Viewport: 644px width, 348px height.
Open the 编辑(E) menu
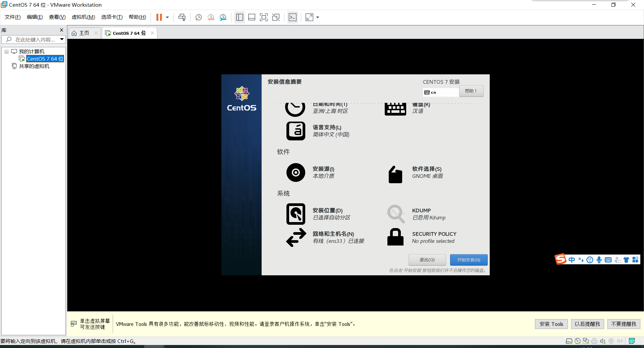tap(35, 17)
